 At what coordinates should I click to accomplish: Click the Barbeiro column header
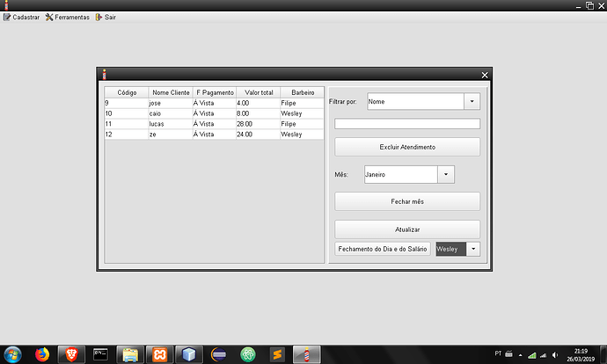pos(303,92)
